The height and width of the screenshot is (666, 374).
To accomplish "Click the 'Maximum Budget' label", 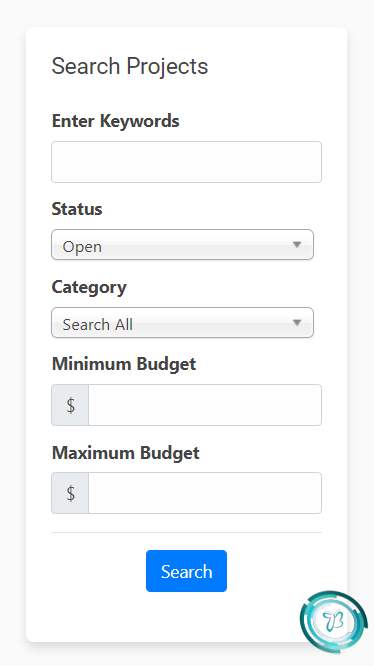I will tap(126, 453).
